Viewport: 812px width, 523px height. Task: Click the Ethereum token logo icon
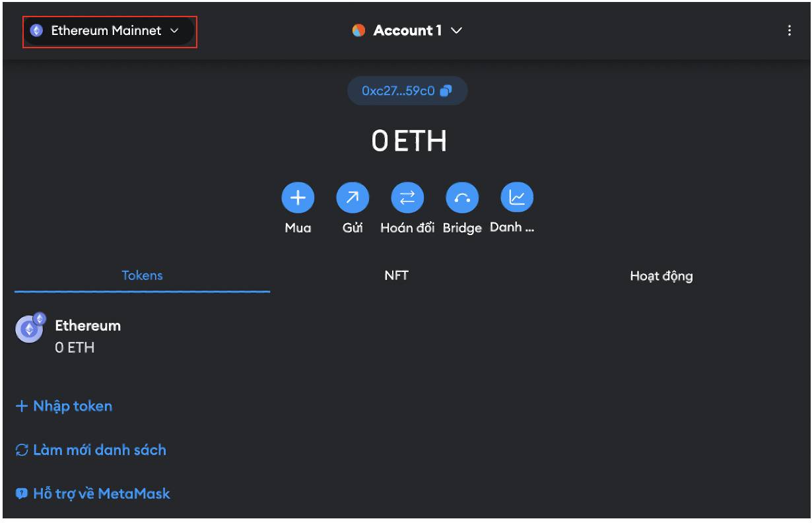29,328
